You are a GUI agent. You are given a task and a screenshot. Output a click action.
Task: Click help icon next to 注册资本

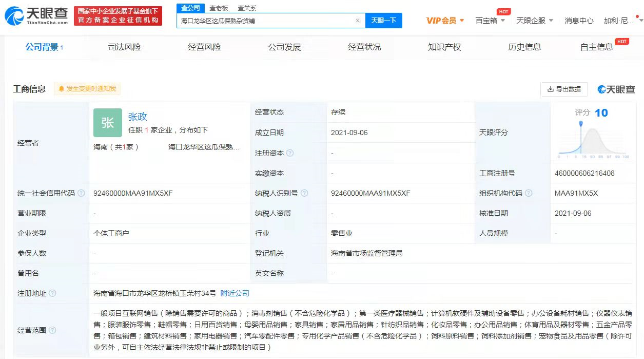[290, 153]
